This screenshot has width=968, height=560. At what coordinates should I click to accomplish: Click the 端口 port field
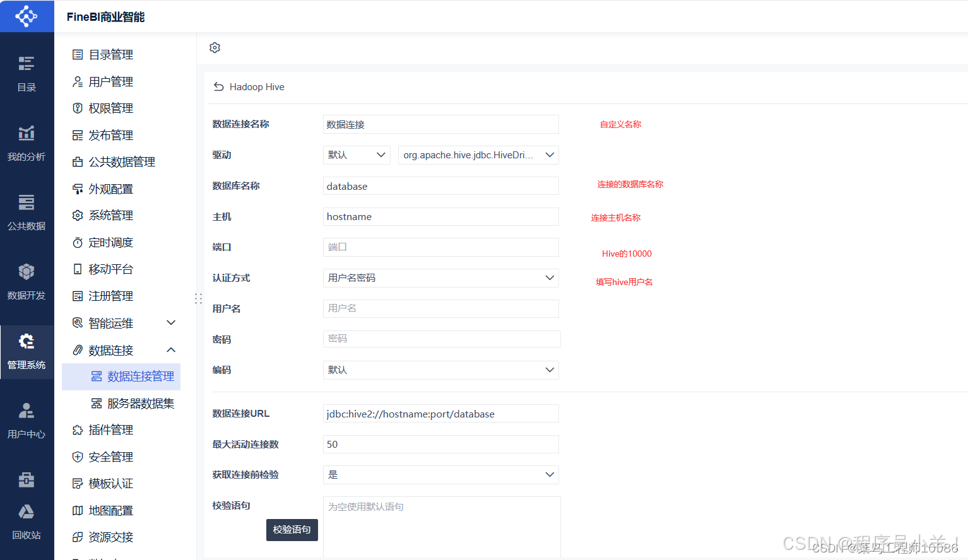coord(441,247)
